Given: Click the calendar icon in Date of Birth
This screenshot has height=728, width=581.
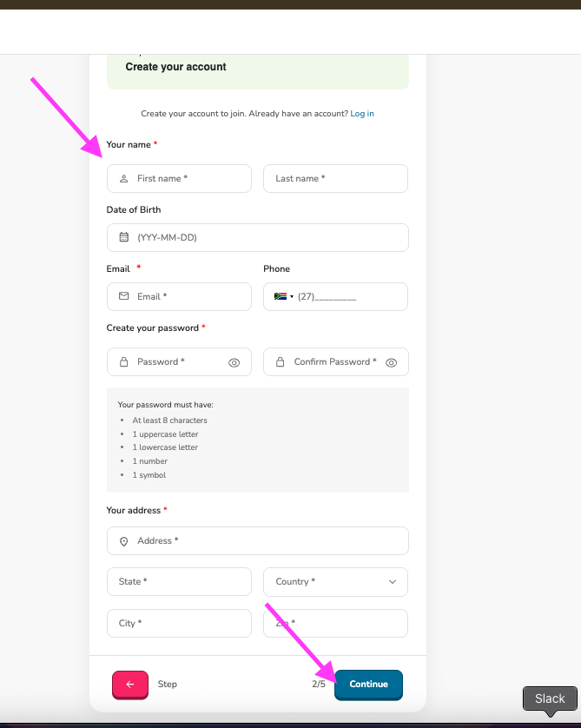Looking at the screenshot, I should pyautogui.click(x=123, y=237).
